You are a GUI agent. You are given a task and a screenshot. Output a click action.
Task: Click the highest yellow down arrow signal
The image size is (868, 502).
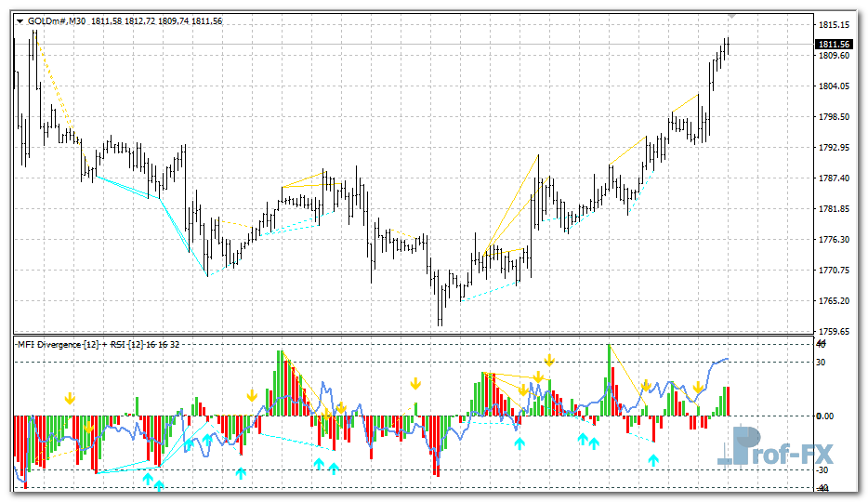click(x=549, y=359)
